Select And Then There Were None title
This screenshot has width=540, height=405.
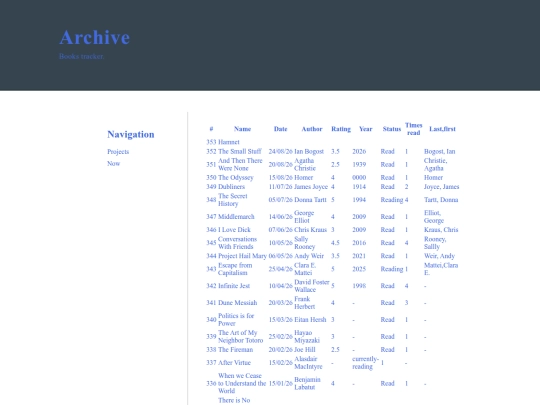tap(240, 164)
